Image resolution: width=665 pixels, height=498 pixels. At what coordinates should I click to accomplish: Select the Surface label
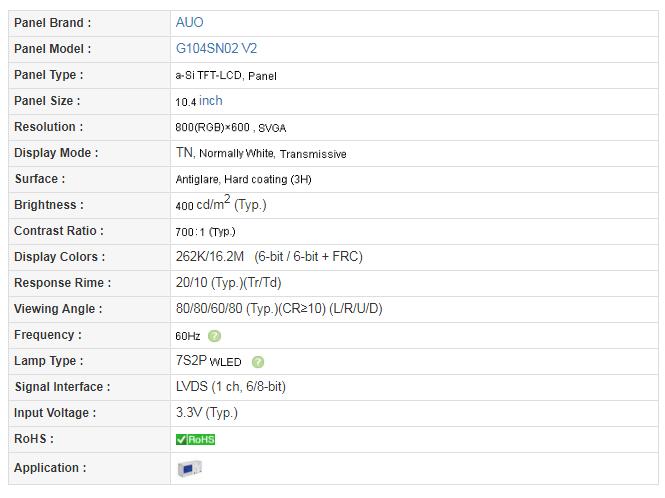40,179
